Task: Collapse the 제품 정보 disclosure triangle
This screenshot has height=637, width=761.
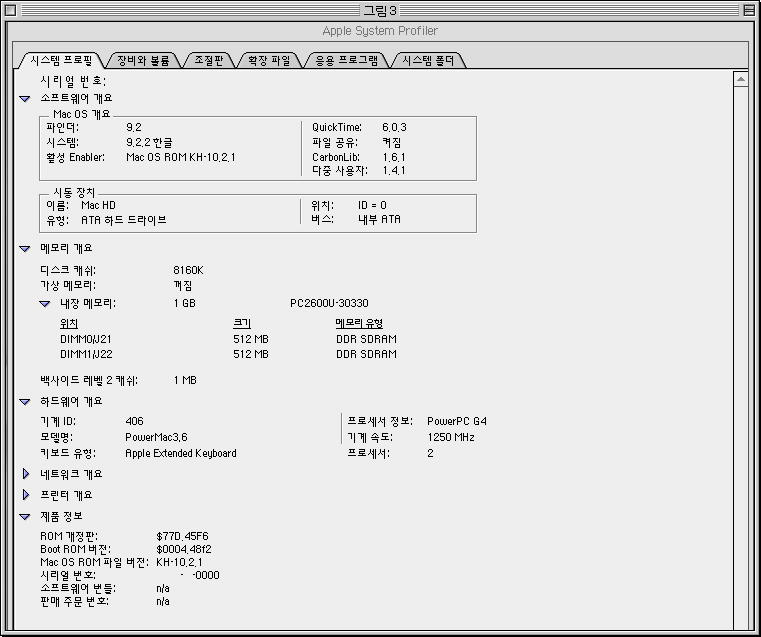Action: (x=25, y=516)
